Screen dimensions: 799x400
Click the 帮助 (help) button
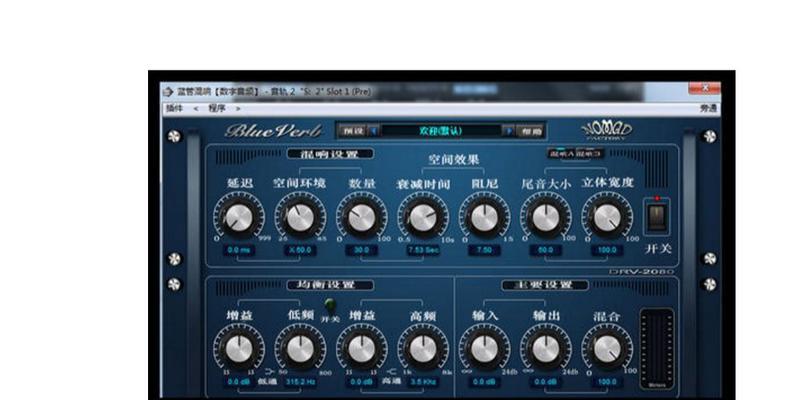pyautogui.click(x=530, y=131)
